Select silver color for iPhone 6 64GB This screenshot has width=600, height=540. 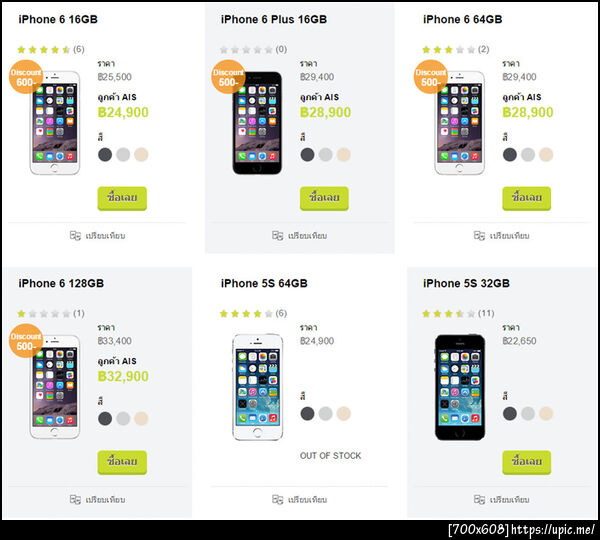(x=528, y=155)
